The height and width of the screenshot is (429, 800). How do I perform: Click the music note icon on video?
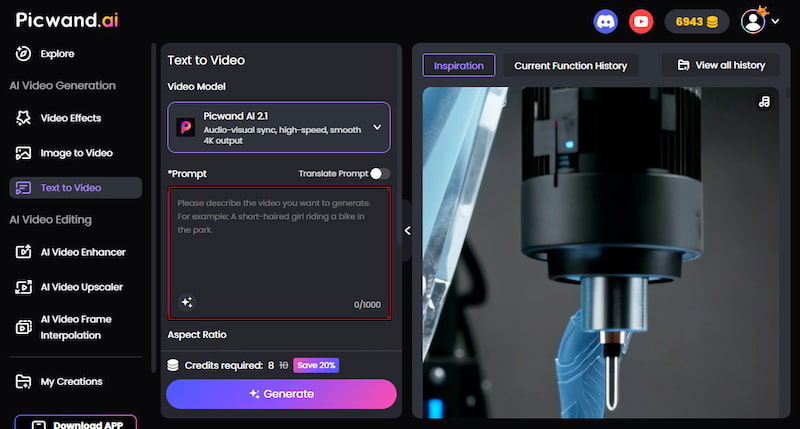[x=764, y=102]
